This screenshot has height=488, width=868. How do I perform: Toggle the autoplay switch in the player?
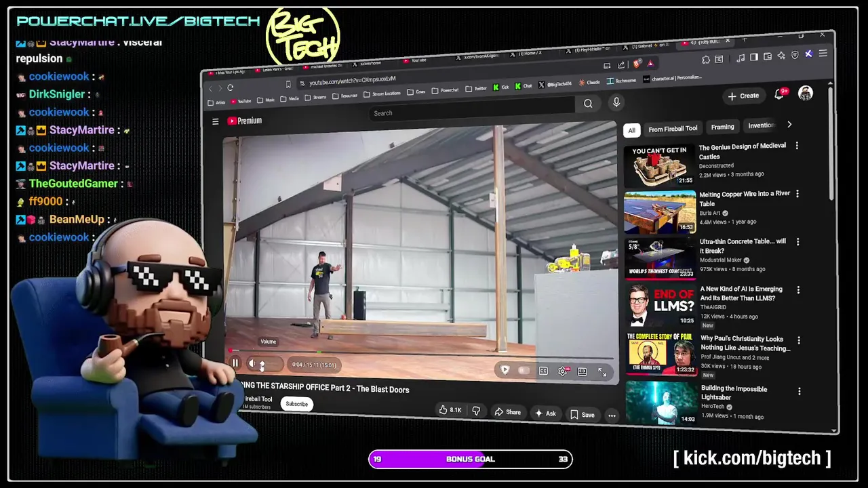524,371
